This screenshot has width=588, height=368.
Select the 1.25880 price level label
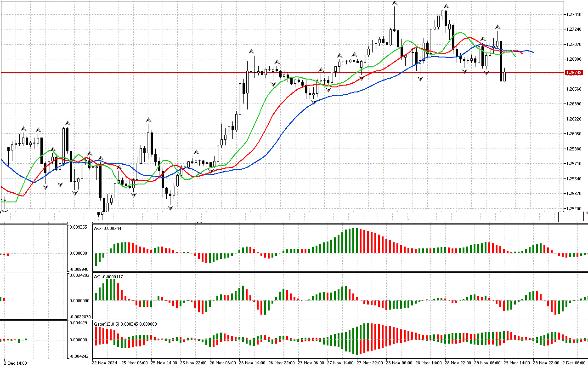tap(575, 149)
